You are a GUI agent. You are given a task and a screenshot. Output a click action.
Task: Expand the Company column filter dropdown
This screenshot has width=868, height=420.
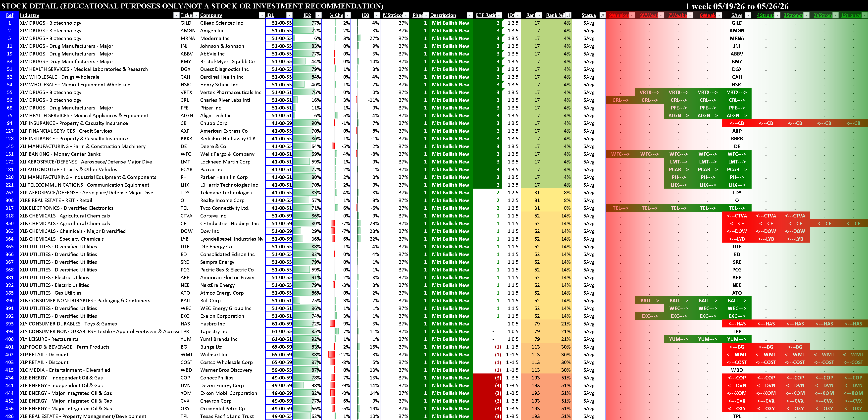pyautogui.click(x=262, y=15)
